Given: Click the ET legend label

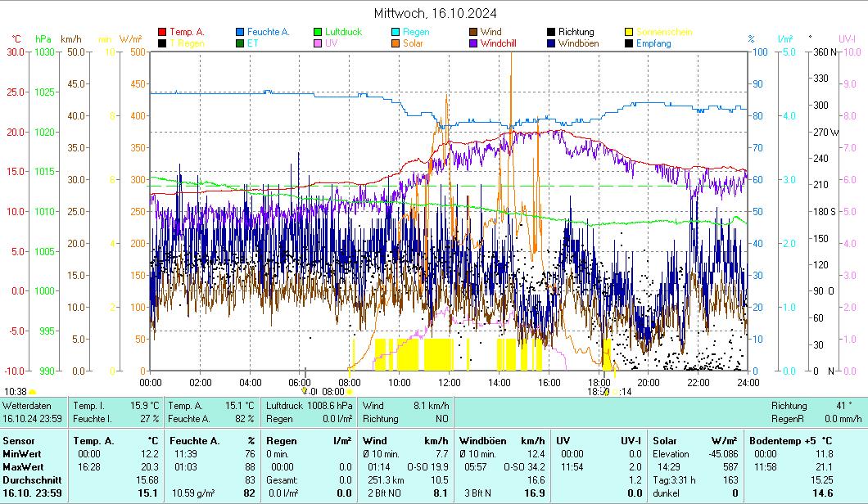Looking at the screenshot, I should point(252,43).
